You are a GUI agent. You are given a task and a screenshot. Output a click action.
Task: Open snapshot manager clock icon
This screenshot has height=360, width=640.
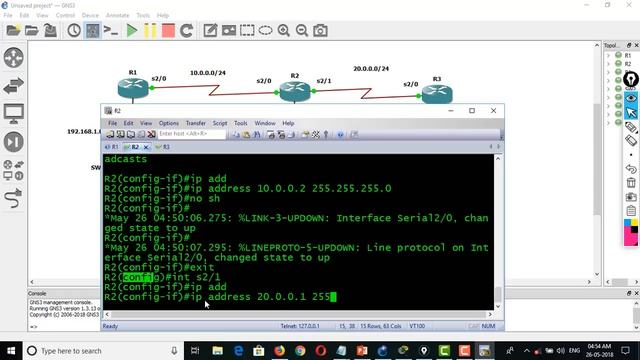coord(74,31)
